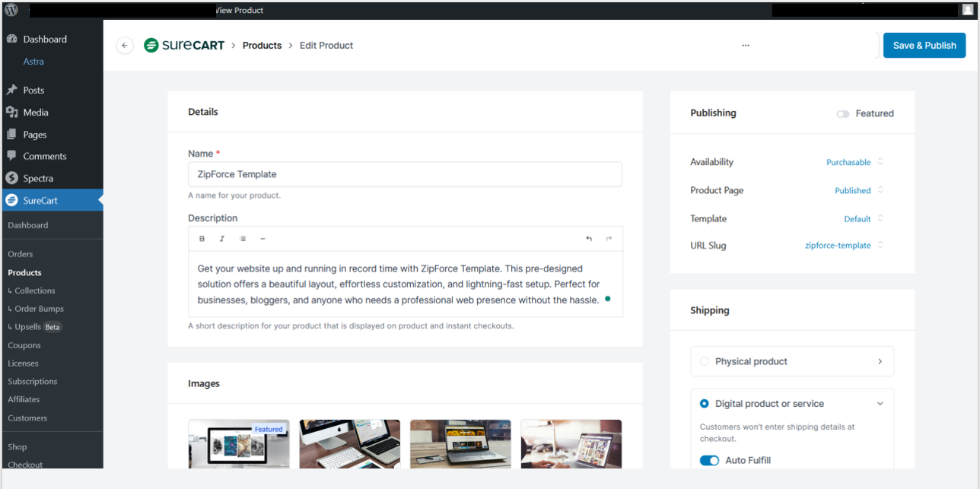Click the Images section heading
This screenshot has width=980, height=489.
coord(204,384)
